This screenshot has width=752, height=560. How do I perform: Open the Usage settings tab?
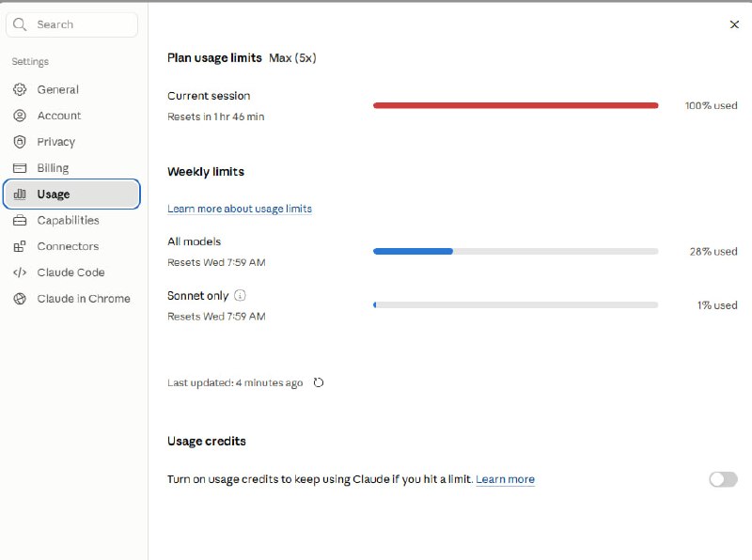click(x=71, y=194)
